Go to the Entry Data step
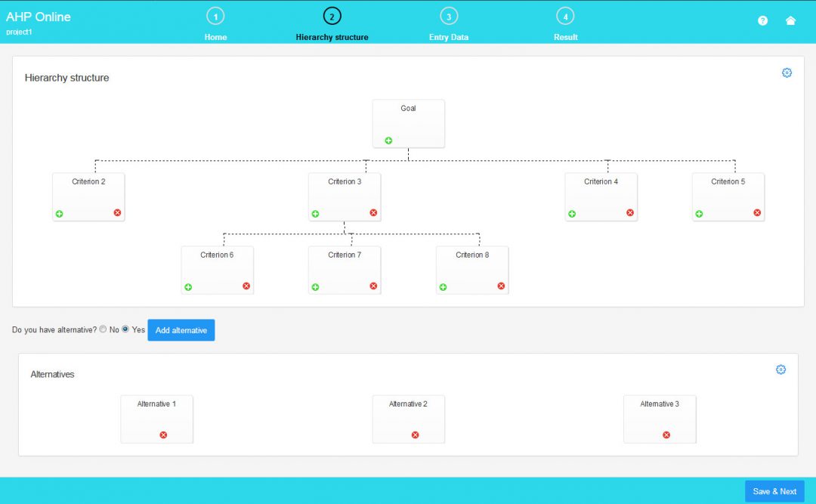This screenshot has height=504, width=816. pos(448,23)
